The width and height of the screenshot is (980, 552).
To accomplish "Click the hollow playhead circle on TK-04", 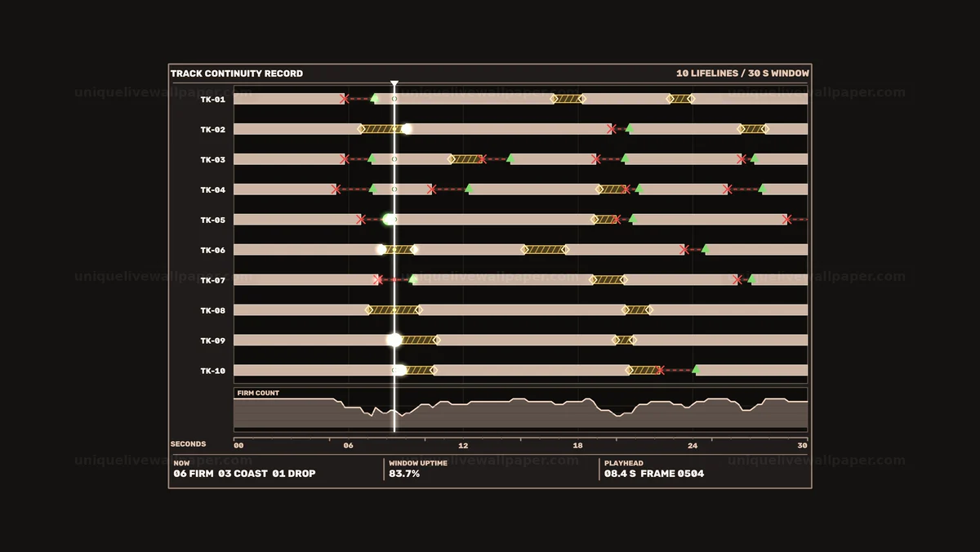I will (394, 189).
